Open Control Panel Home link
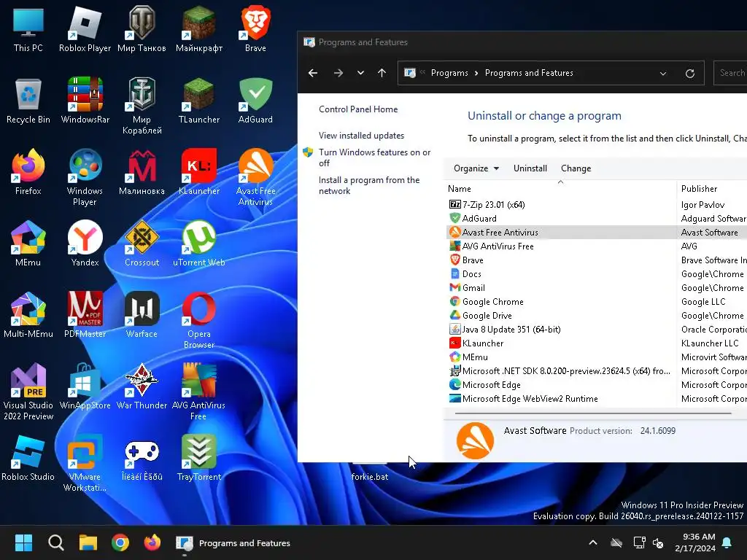 (x=358, y=109)
